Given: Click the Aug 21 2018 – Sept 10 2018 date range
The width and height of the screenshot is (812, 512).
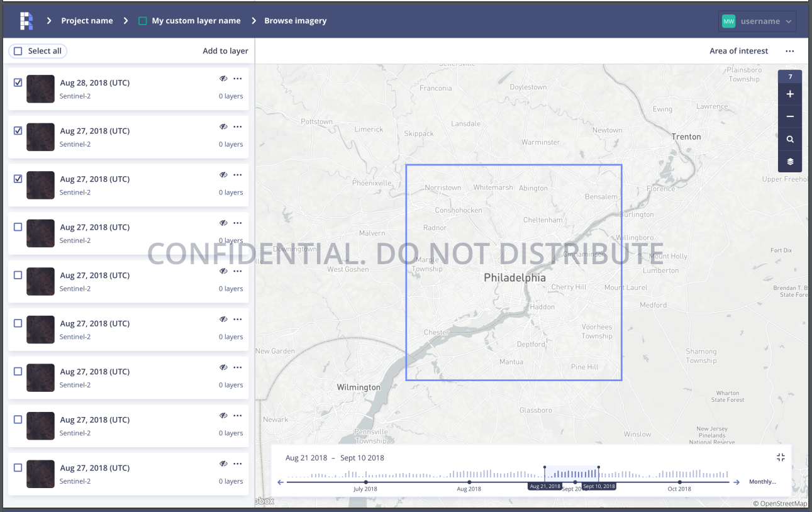Looking at the screenshot, I should pyautogui.click(x=335, y=458).
